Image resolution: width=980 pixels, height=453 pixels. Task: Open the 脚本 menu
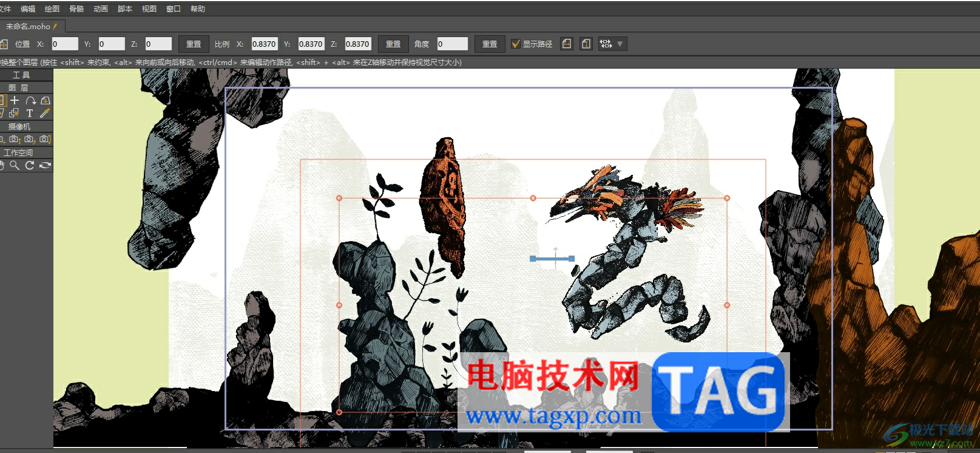point(125,9)
